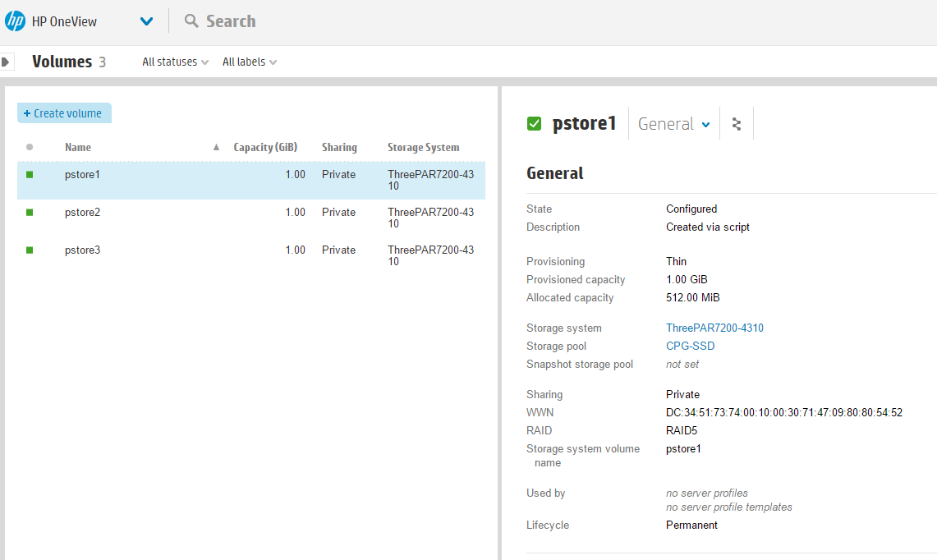Screen dimensions: 937x560
Task: Open the ThreePAR7200-4310 storage system link
Action: 714,328
